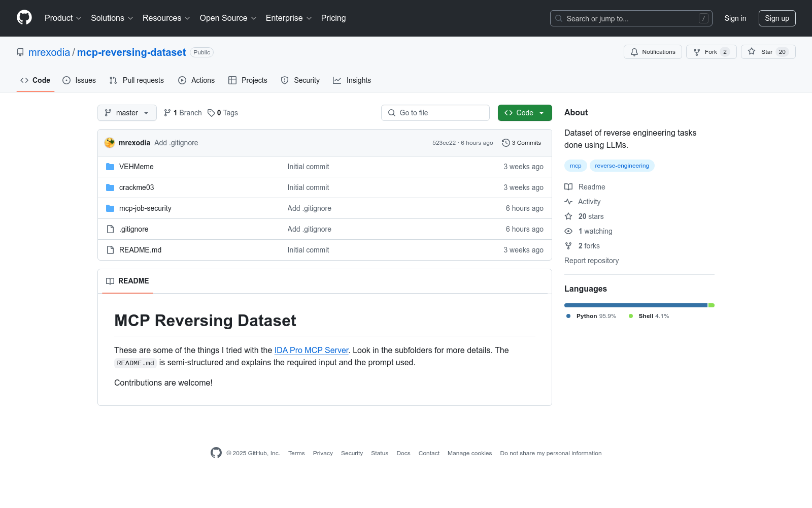Viewport: 812px width, 508px height.
Task: Click the Go to file search box
Action: pyautogui.click(x=435, y=113)
